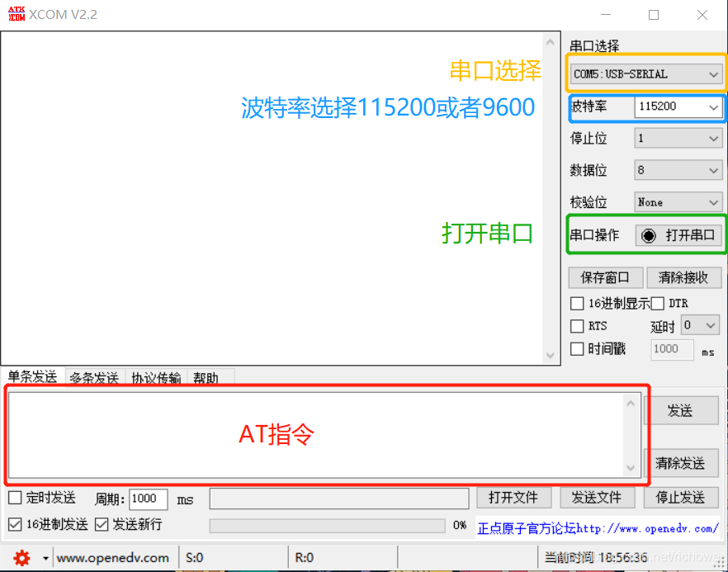The height and width of the screenshot is (572, 728).
Task: Maximize the XCOM window
Action: (x=654, y=15)
